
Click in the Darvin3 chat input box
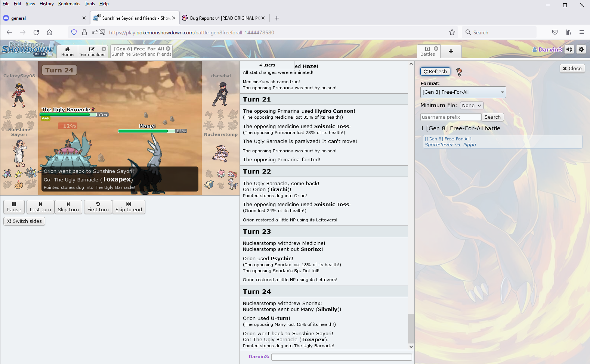(342, 357)
